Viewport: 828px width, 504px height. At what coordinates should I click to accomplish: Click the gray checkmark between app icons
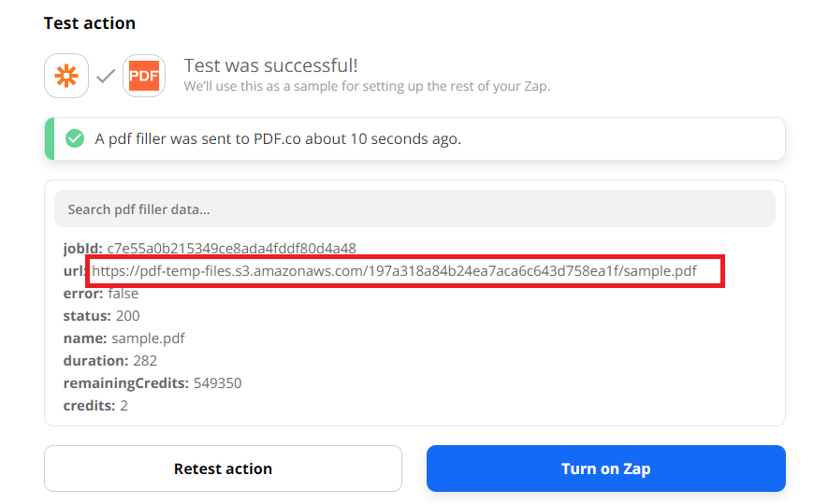click(x=106, y=77)
